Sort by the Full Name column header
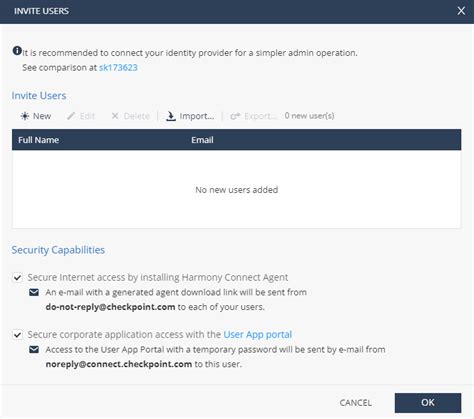The width and height of the screenshot is (474, 419). pos(38,140)
